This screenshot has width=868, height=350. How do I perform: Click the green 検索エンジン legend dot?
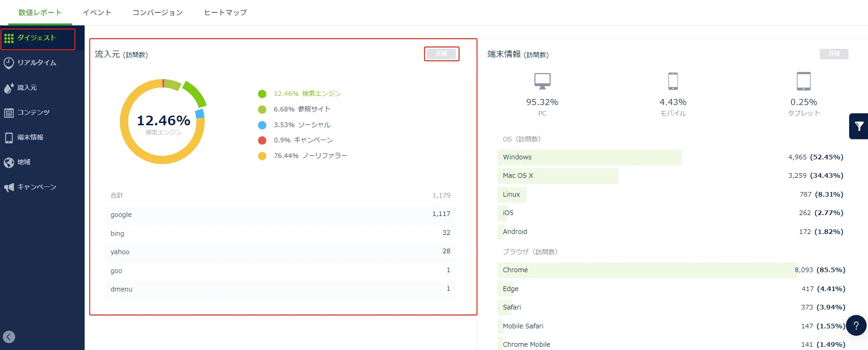(262, 94)
